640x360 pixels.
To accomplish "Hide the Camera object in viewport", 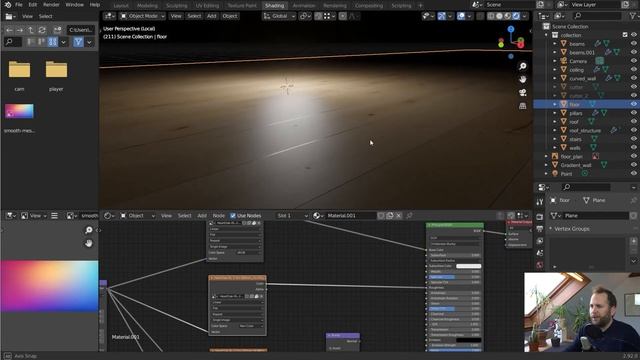I will point(634,61).
